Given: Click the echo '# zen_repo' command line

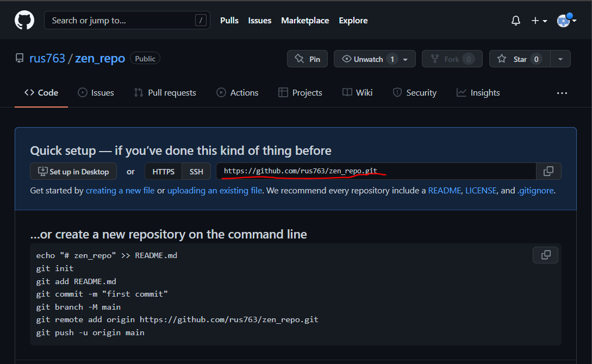Looking at the screenshot, I should [107, 255].
